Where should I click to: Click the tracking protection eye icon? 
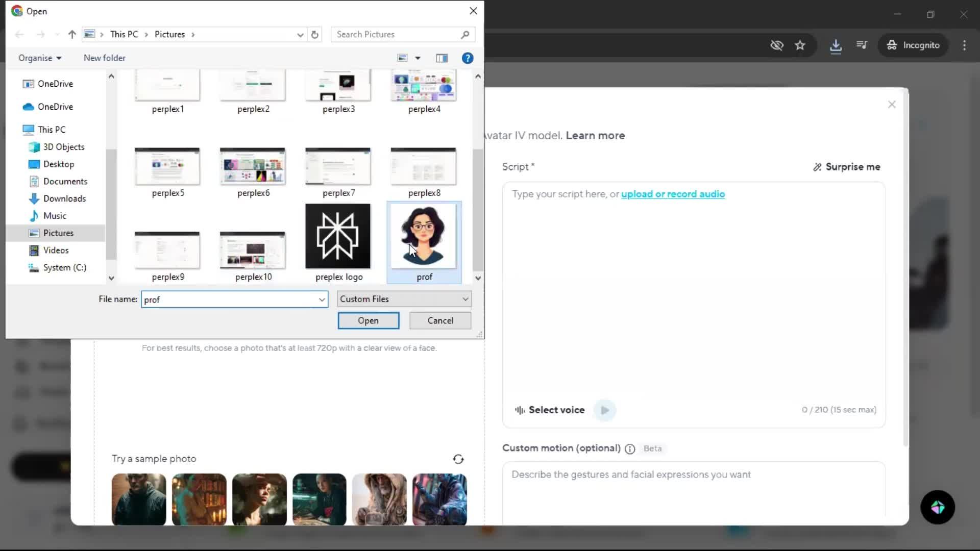(776, 45)
